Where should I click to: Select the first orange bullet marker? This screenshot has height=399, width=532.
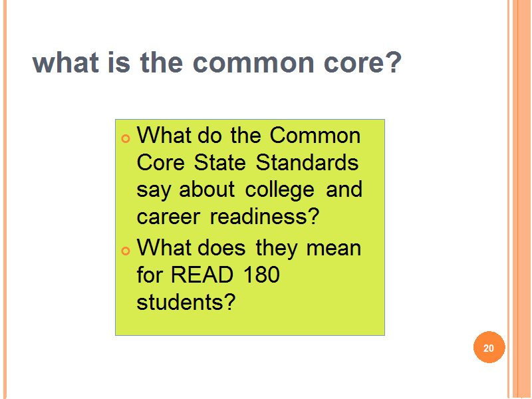(126, 138)
